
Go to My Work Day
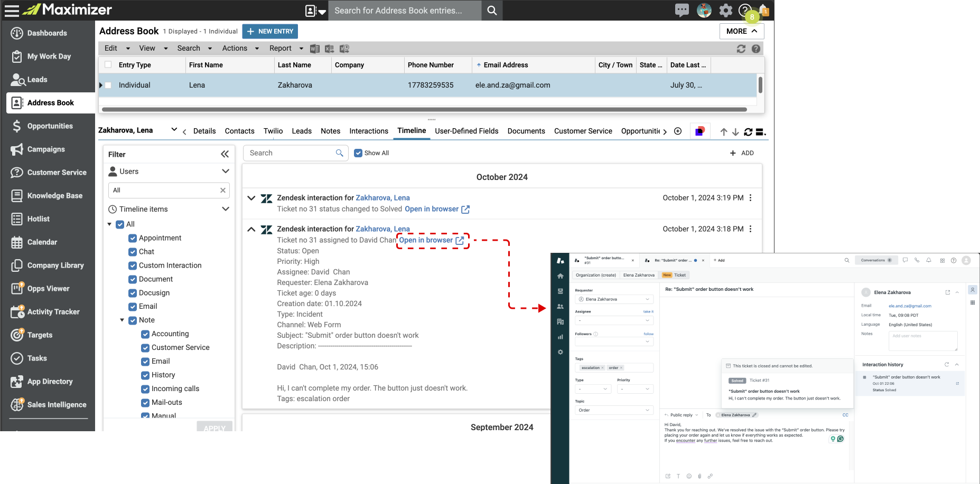click(48, 56)
